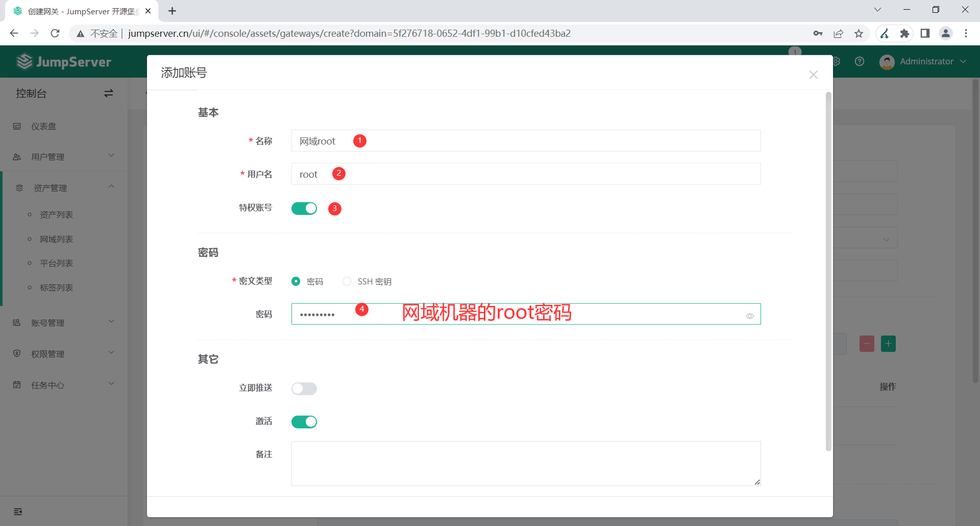Expand 权限管理 menu
Screen dimensions: 980x526
(x=64, y=354)
